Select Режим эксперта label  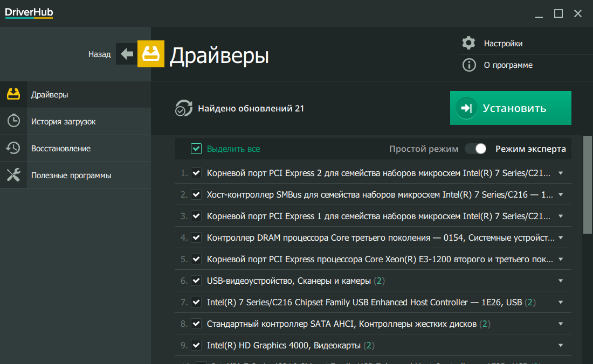coord(530,149)
